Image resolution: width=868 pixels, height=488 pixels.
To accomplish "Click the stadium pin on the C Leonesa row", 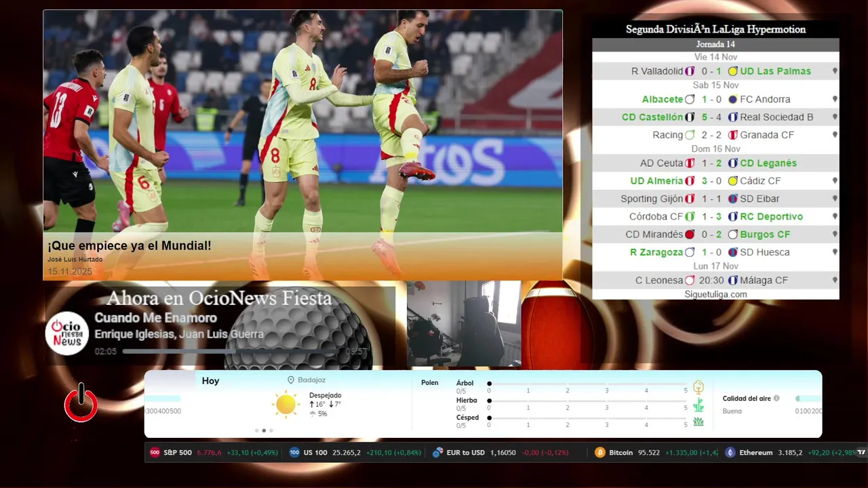I will pyautogui.click(x=835, y=281).
